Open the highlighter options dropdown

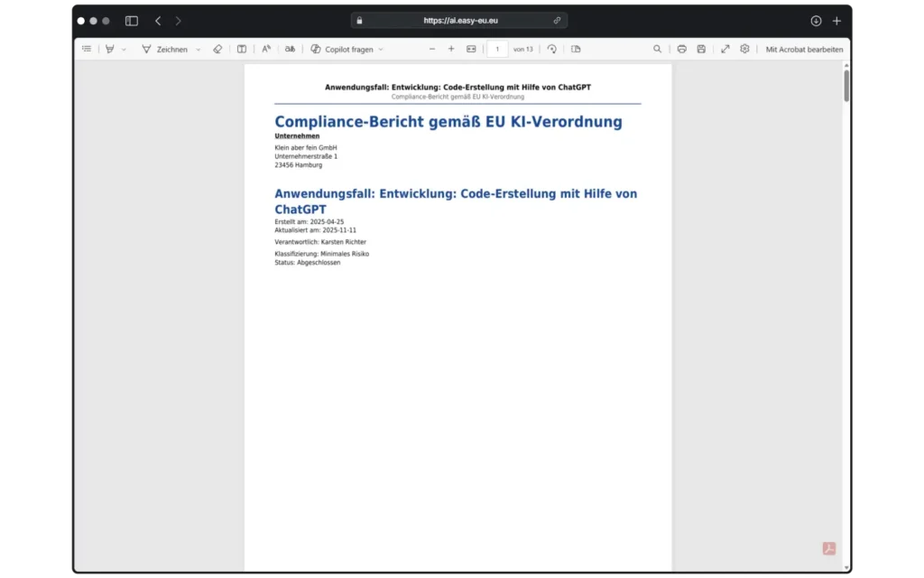[122, 49]
